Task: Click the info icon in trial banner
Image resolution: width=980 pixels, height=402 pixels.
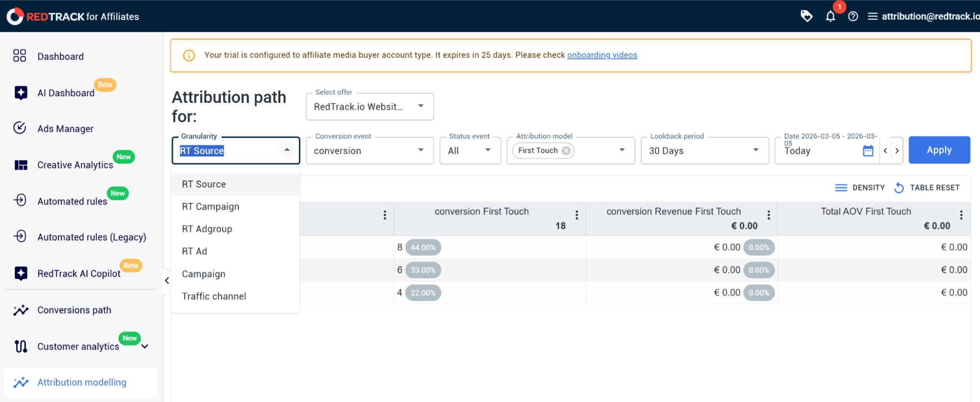Action: (189, 55)
